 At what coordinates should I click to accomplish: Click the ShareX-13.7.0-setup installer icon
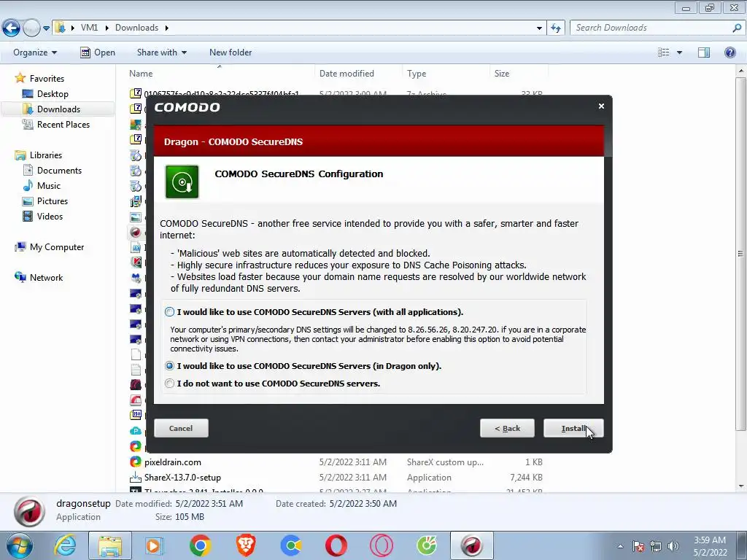[136, 477]
